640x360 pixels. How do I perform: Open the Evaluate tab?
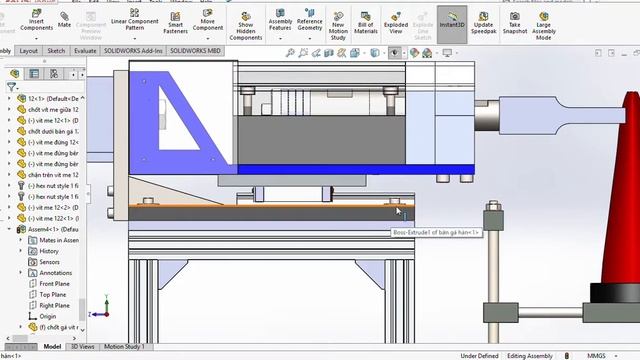coord(85,51)
